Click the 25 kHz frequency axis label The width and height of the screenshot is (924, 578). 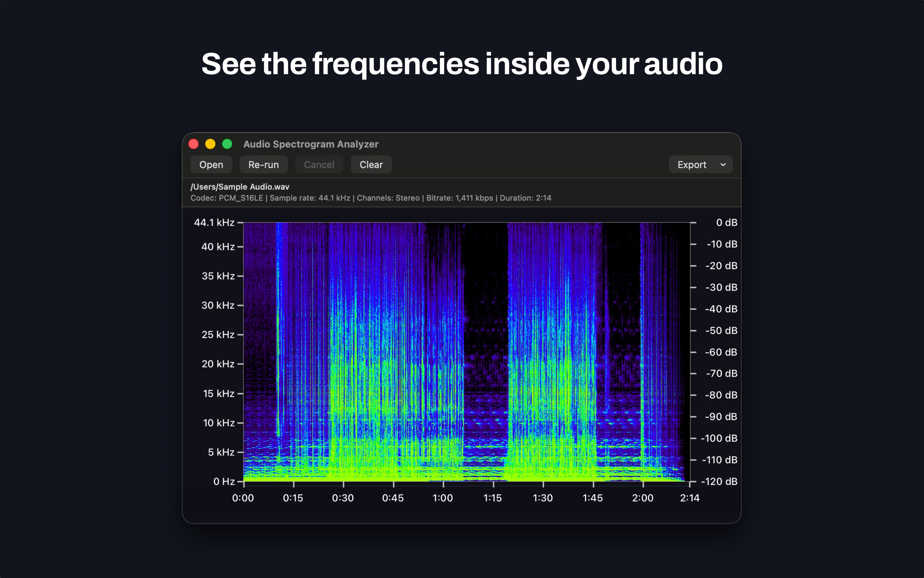tap(218, 335)
